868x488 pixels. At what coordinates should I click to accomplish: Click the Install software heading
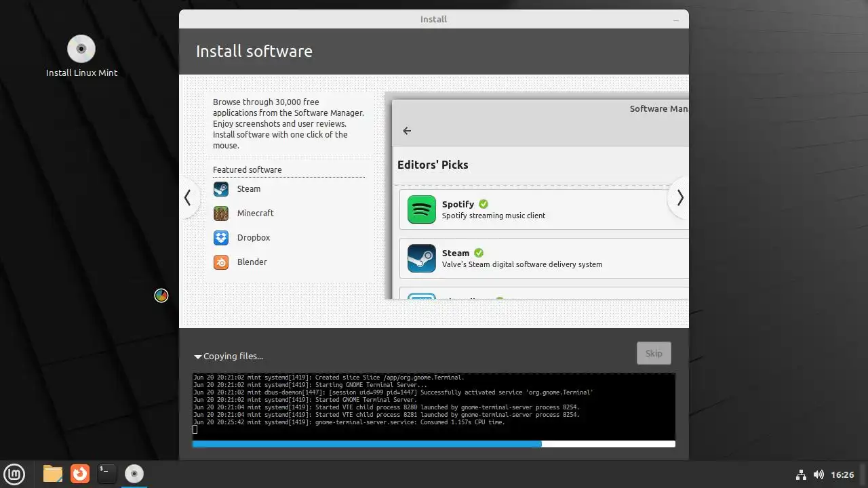254,52
